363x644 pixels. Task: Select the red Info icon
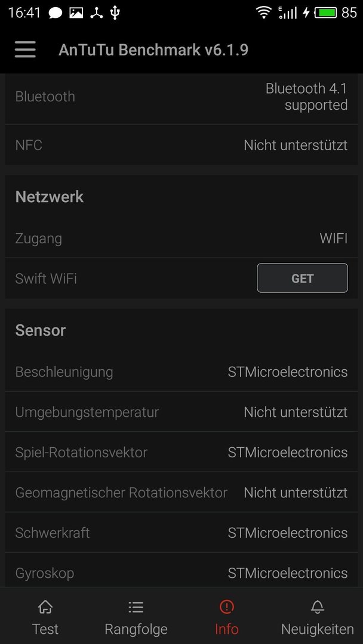(226, 606)
